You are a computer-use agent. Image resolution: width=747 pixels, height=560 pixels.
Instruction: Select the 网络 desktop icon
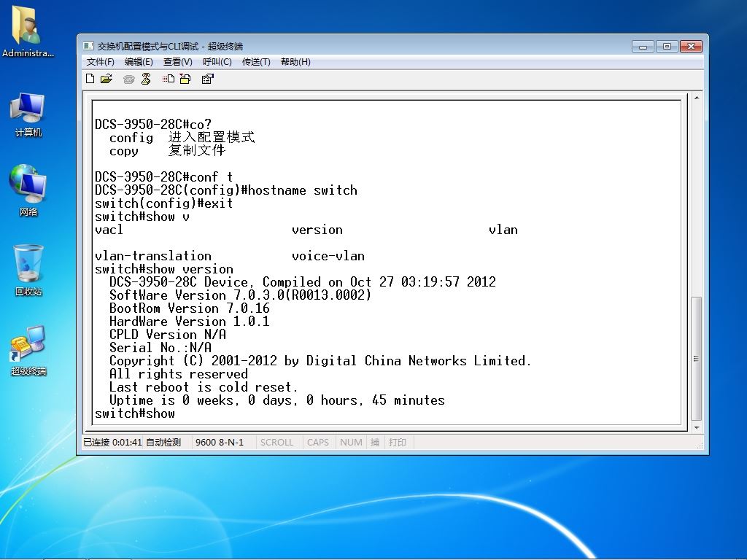[28, 190]
